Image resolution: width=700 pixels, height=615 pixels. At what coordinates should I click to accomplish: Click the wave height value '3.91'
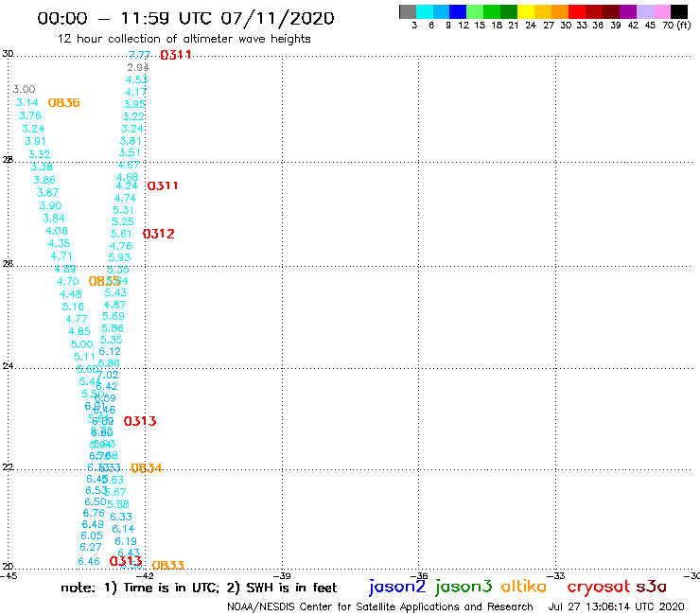point(35,141)
